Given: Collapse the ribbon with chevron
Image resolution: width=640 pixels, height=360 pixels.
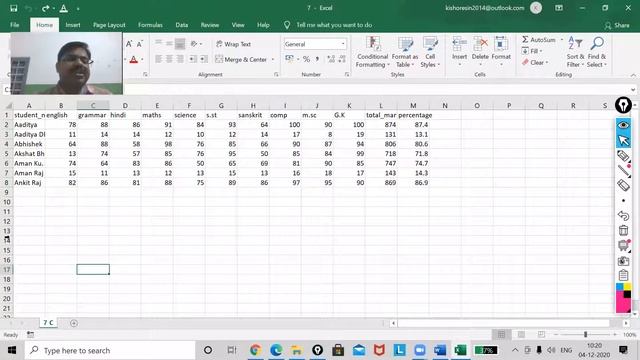Looking at the screenshot, I should click(x=633, y=75).
